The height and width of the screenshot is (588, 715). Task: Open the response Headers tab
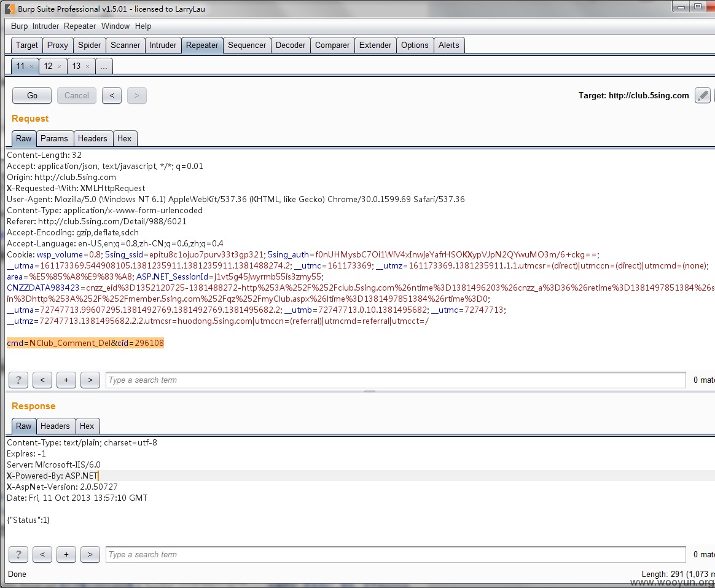click(55, 426)
